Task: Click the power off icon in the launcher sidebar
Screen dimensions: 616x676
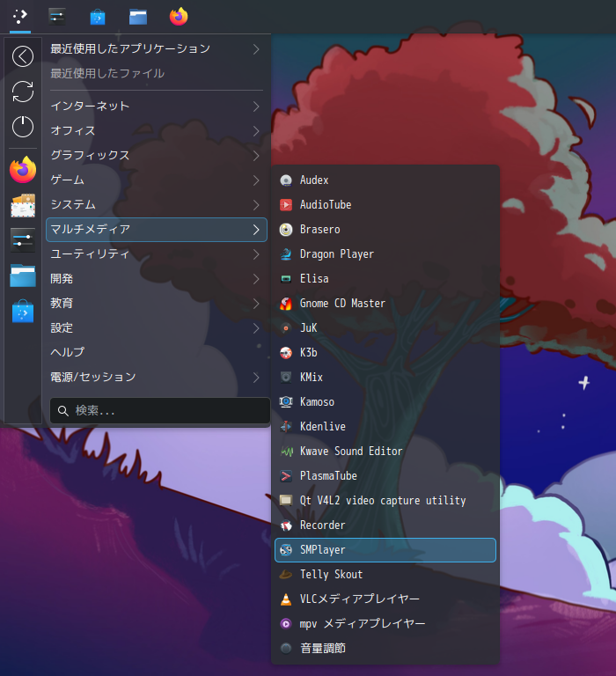Action: point(23,127)
